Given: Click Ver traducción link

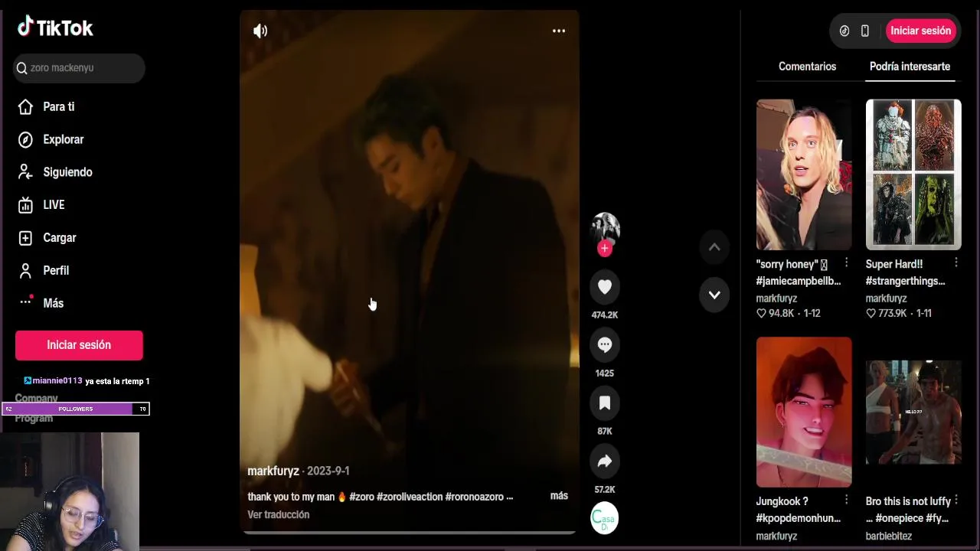Looking at the screenshot, I should click(279, 515).
